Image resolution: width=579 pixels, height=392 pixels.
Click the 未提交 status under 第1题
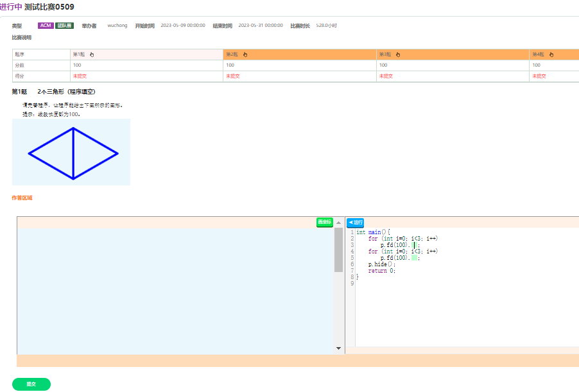tap(80, 76)
